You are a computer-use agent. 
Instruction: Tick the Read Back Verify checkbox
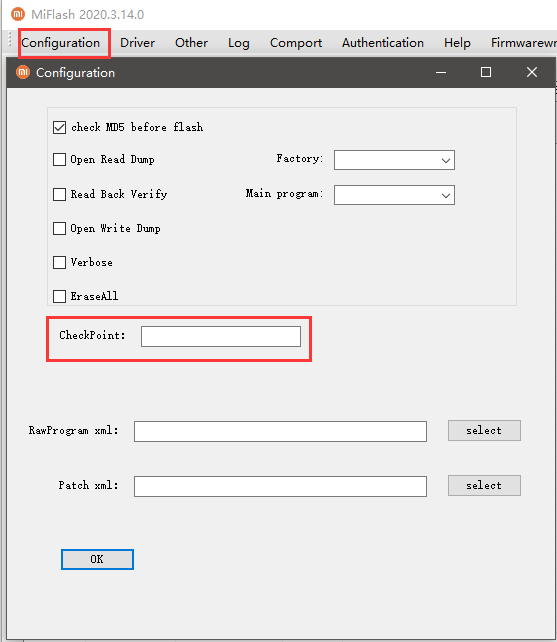click(x=59, y=194)
